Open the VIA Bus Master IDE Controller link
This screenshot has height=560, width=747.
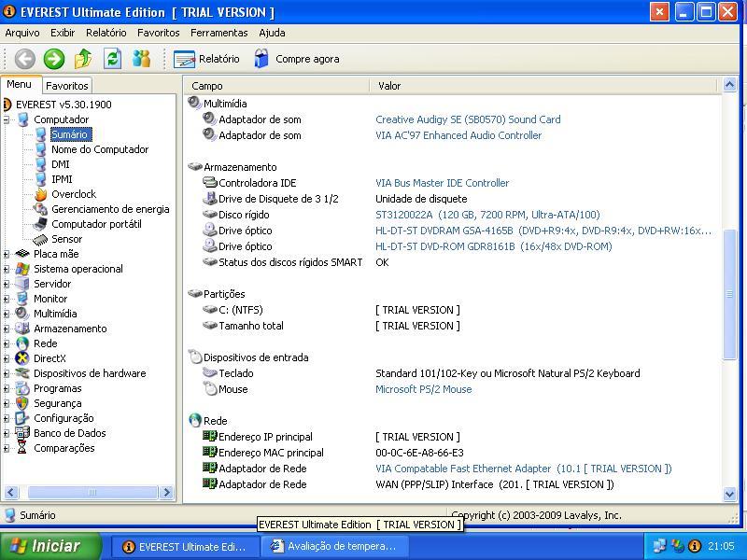coord(442,183)
